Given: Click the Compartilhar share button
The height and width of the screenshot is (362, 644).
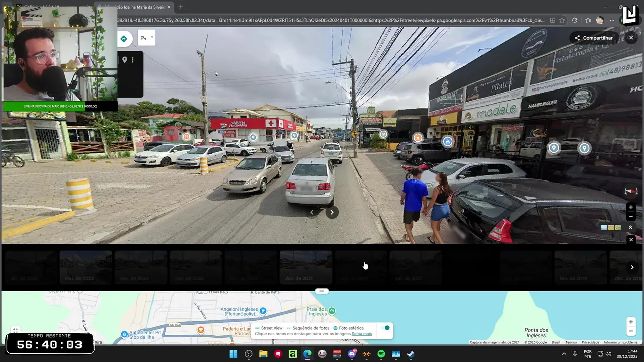Looking at the screenshot, I should click(594, 38).
